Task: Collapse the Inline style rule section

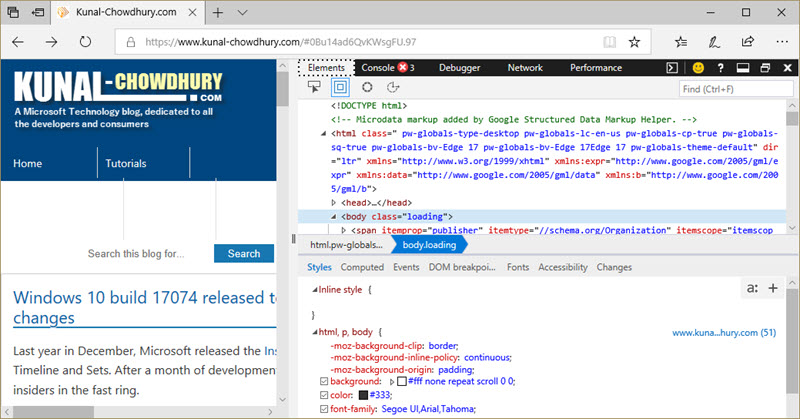Action: (315, 290)
